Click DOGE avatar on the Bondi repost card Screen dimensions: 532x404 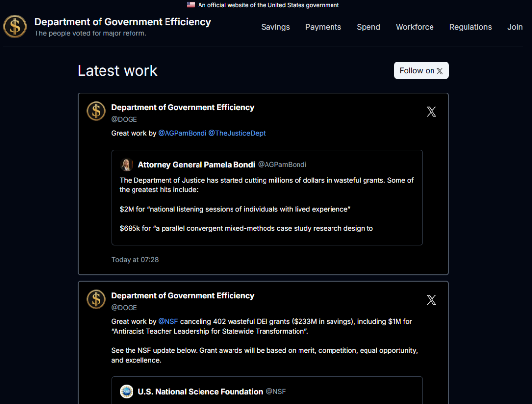[96, 111]
